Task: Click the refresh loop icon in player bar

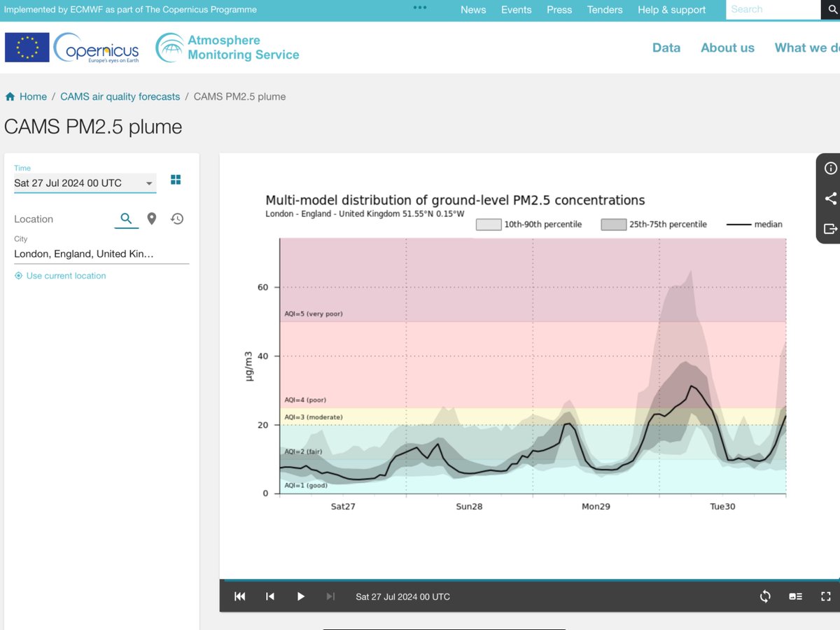Action: click(765, 596)
